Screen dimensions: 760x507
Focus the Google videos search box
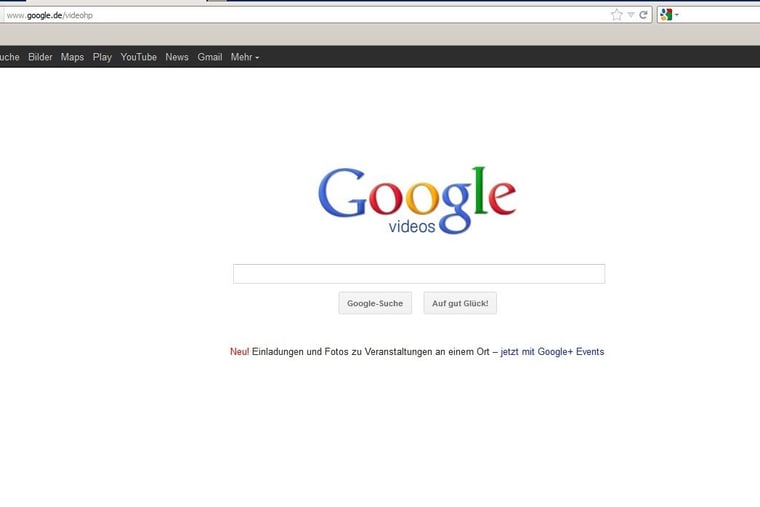[x=418, y=274]
